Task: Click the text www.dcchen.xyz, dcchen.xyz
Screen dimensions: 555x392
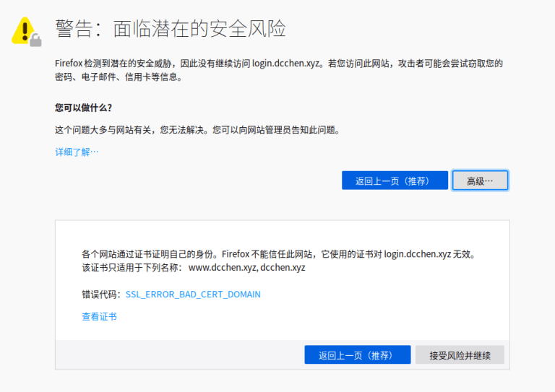Action: (246, 268)
